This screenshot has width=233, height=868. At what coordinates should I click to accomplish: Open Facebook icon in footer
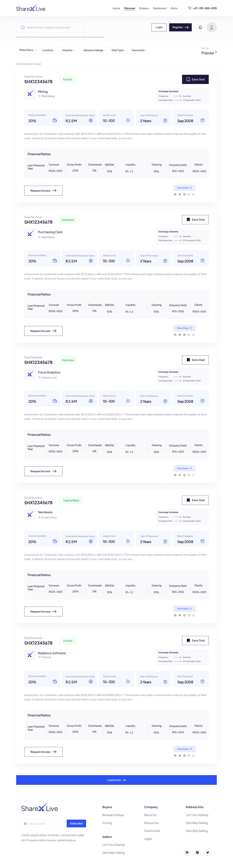[x=187, y=852]
